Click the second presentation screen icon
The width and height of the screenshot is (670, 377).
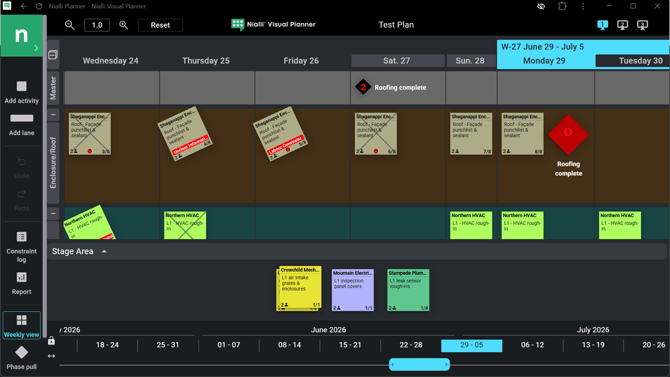click(x=623, y=25)
